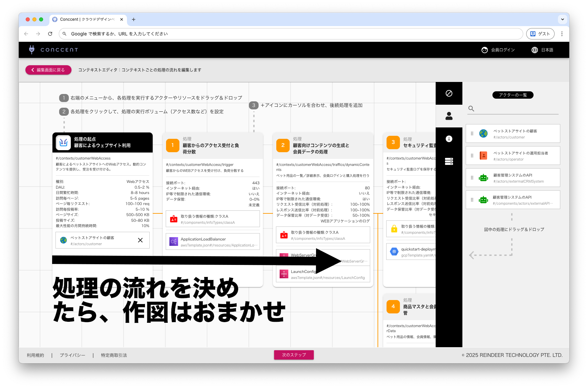Screen dimensions: 588x388
Task: Open the info icon in sidebar
Action: point(449,139)
